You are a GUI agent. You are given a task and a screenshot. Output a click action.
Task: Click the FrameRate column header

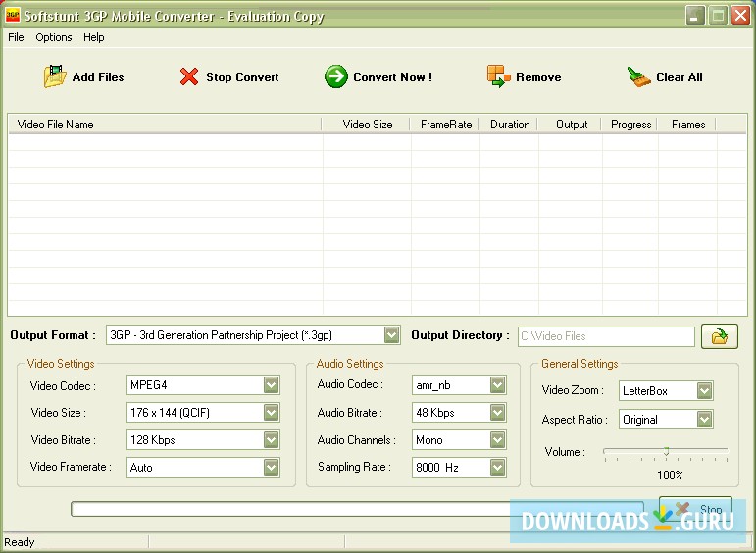point(444,125)
